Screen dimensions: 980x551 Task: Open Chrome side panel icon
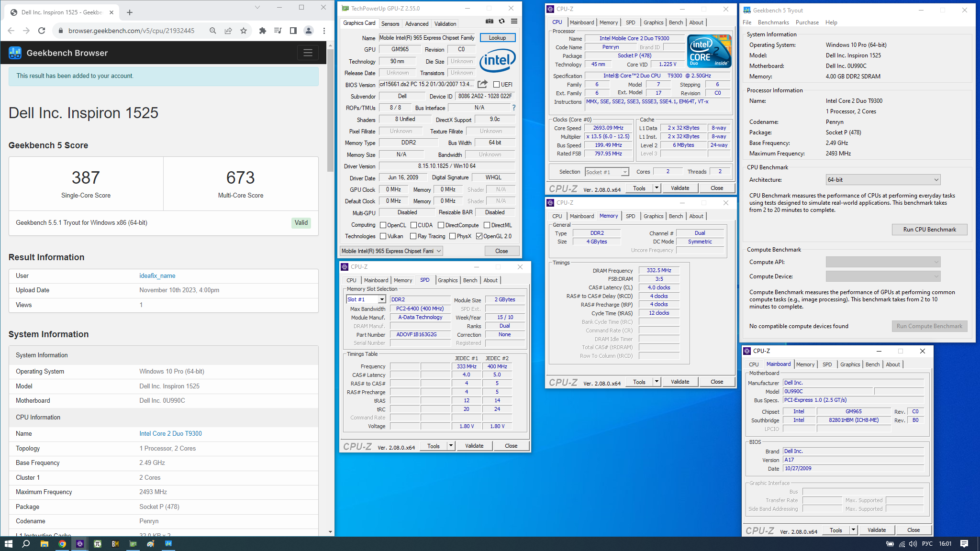tap(293, 31)
